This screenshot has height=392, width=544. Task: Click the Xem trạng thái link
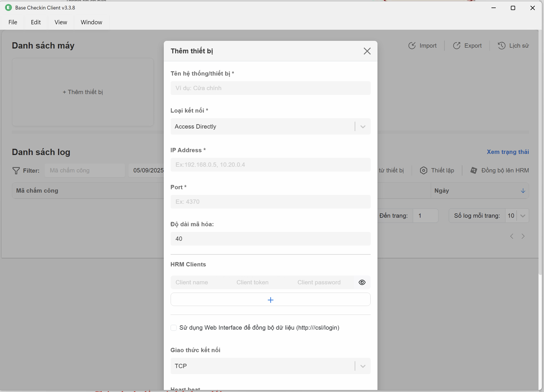point(508,152)
